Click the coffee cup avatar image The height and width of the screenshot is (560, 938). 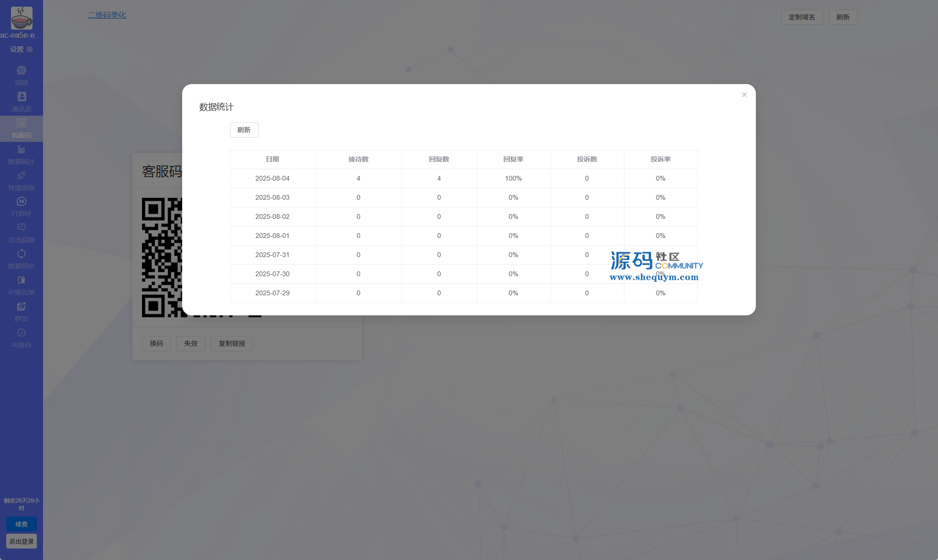pyautogui.click(x=22, y=18)
